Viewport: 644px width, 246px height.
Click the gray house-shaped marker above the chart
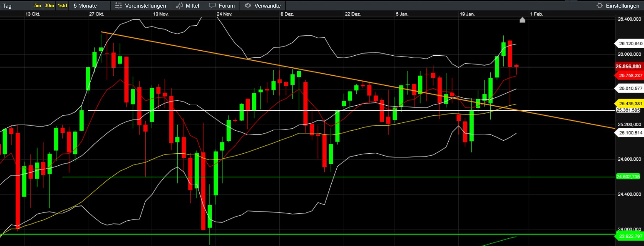[522, 20]
